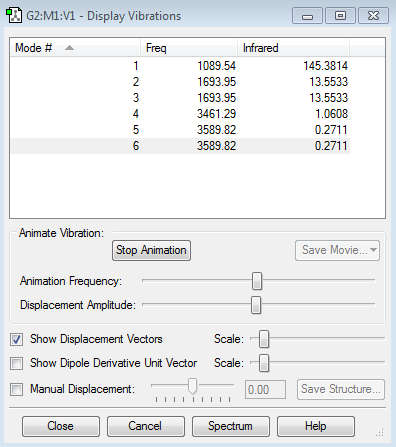Image resolution: width=396 pixels, height=447 pixels.
Task: Click the Manual Displacement value field
Action: (265, 389)
